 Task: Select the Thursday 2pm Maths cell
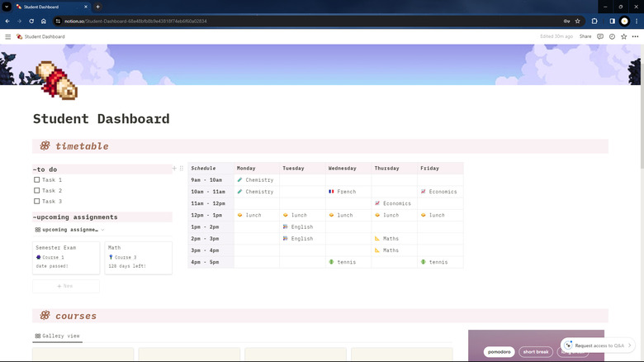395,239
